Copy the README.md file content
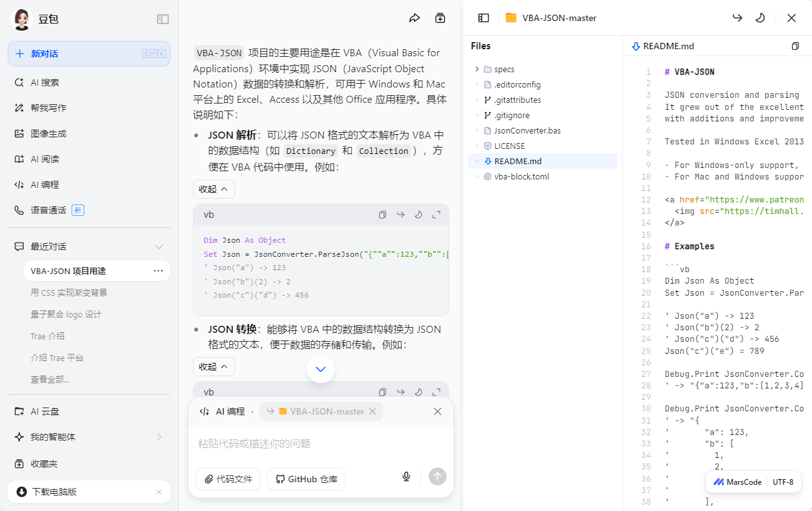This screenshot has width=812, height=511. [x=795, y=45]
